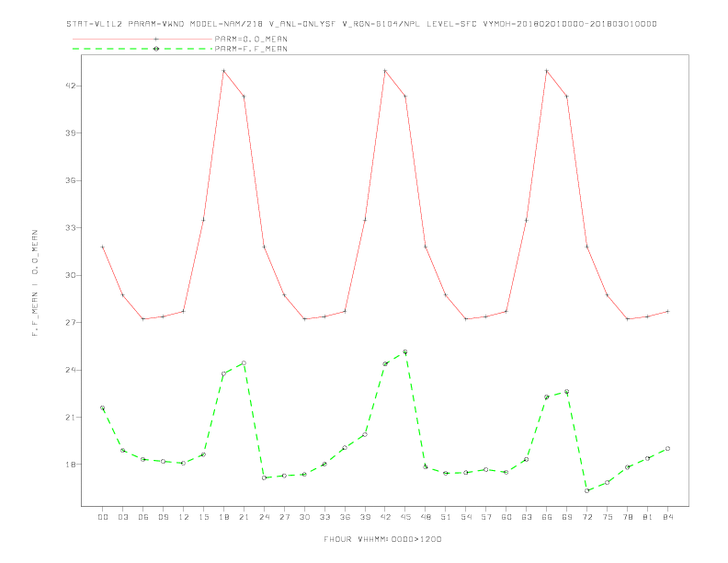Click y-axis tick label 27
Viewport: 728px width, 563px height.
click(71, 322)
